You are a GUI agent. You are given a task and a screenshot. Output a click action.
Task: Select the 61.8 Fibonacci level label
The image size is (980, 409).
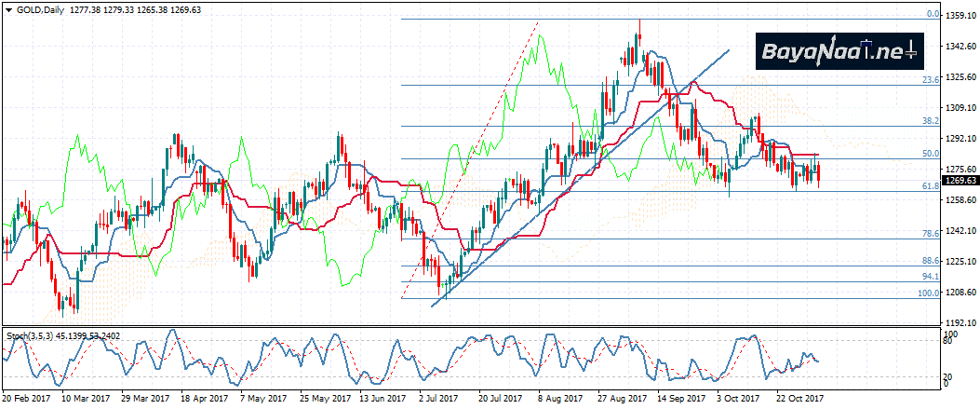tap(929, 186)
